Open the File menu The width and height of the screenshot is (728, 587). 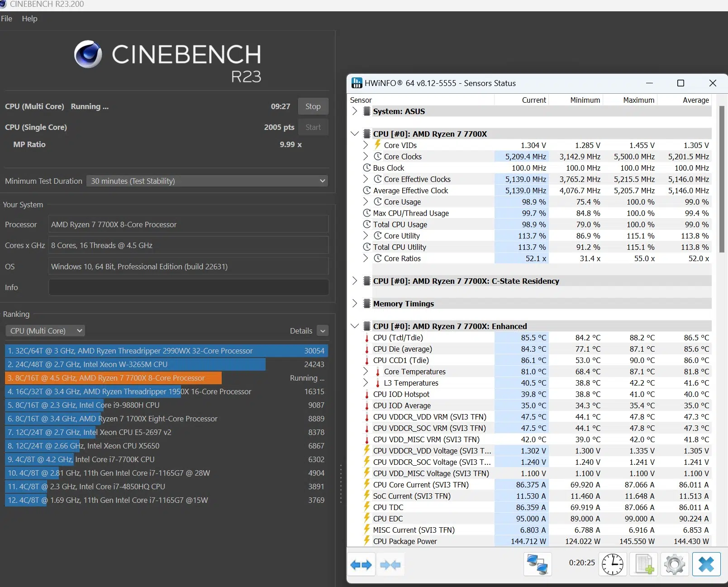7,19
